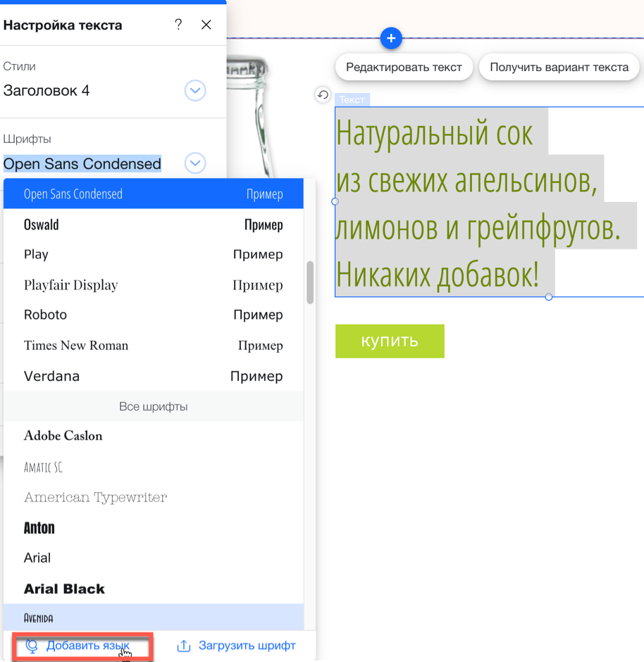Click the question mark help icon
Screen dimensions: 644x662
pos(178,25)
